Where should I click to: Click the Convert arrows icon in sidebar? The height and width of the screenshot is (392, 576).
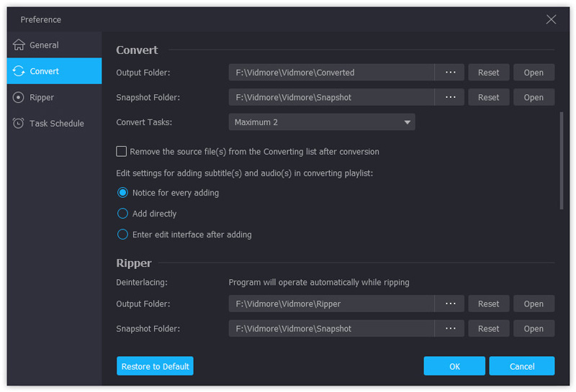coord(19,71)
